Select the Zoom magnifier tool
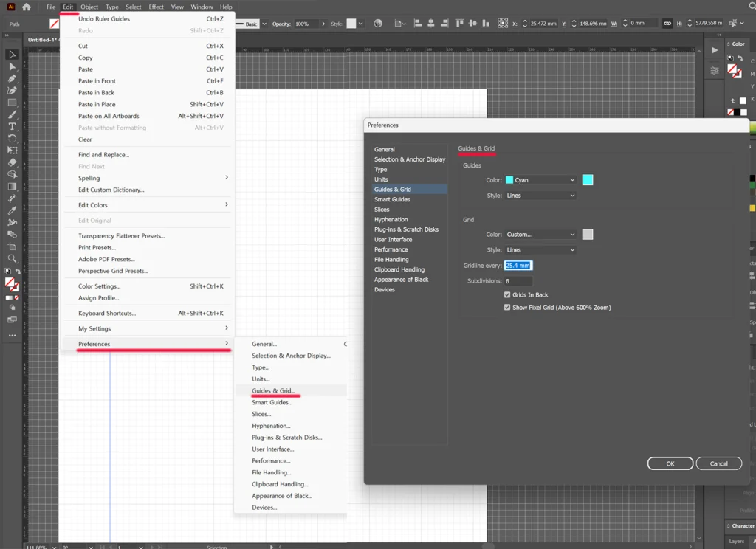This screenshot has height=549, width=756. coord(12,259)
